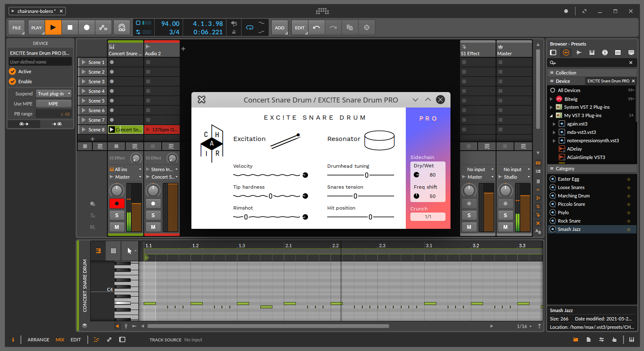Viewport: 644px width, 351px height.
Task: Open Stereo In input dropdown on Audio 2
Action: pos(162,169)
